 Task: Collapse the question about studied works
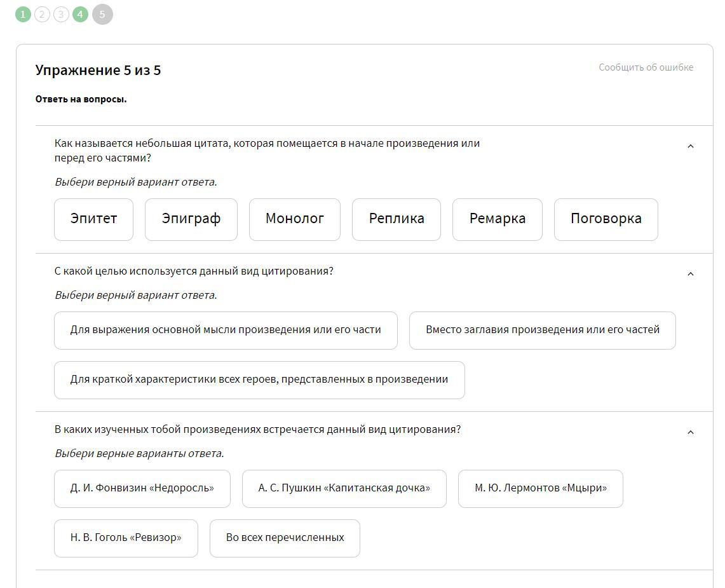[691, 433]
